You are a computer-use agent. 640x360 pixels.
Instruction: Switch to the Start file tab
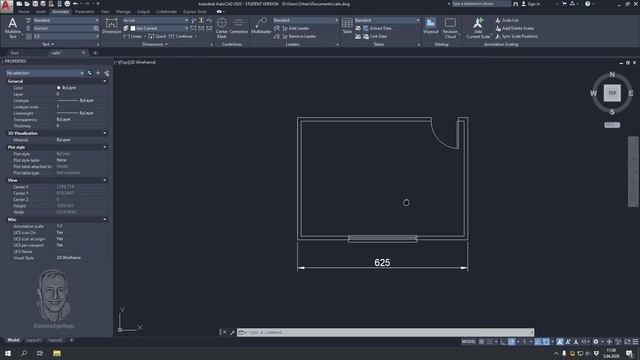(x=15, y=53)
